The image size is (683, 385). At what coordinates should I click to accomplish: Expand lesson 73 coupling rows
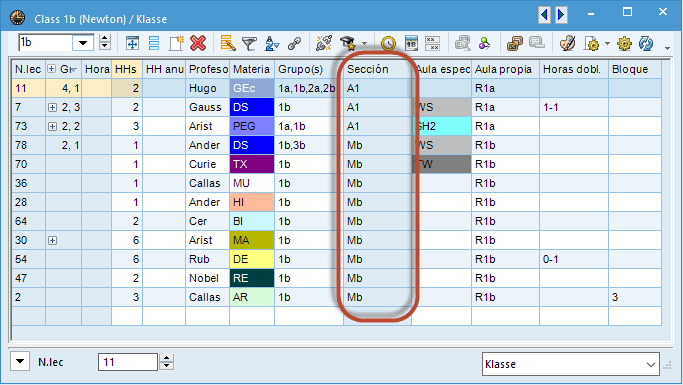pos(52,126)
